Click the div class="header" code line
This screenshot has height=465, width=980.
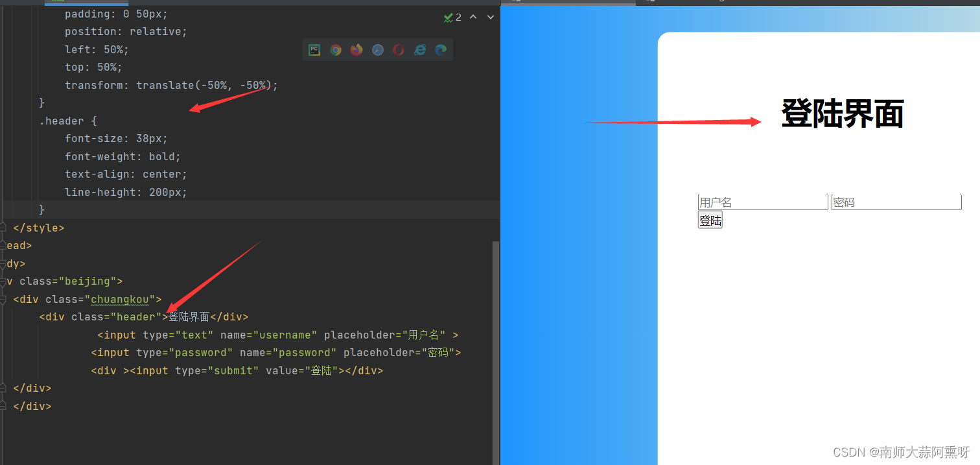tap(144, 316)
